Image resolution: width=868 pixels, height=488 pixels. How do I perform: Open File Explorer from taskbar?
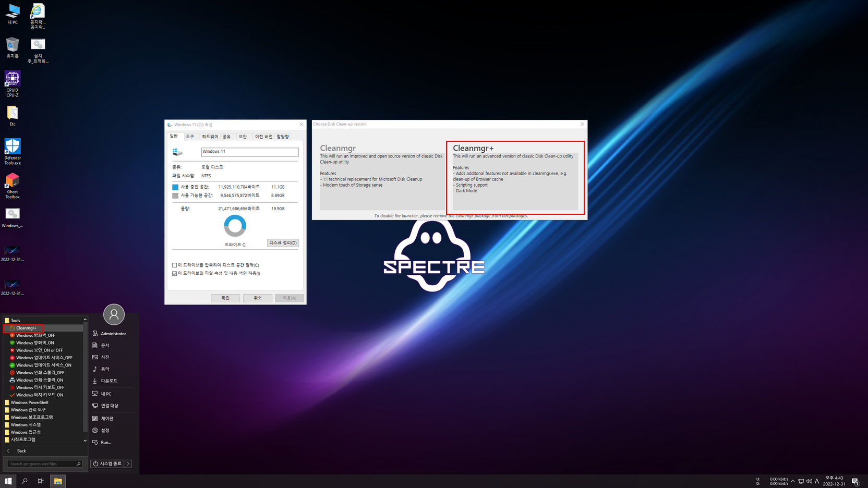point(58,481)
